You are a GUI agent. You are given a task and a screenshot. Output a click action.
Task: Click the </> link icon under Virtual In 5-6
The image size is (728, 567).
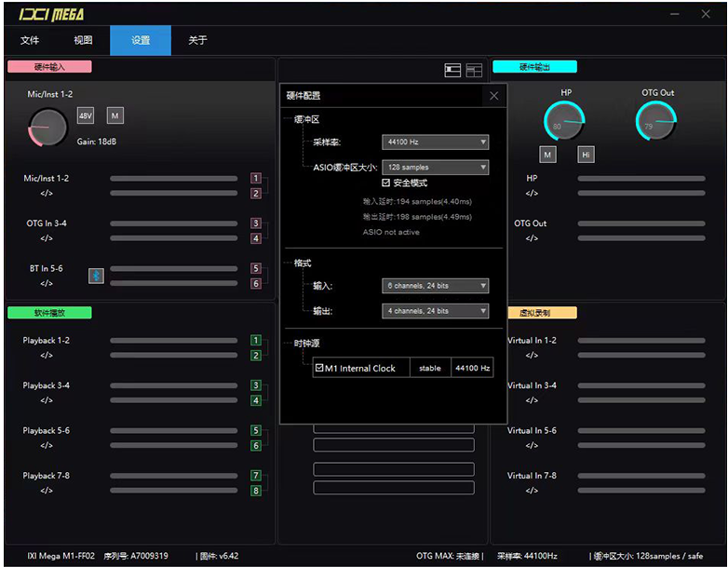(533, 445)
